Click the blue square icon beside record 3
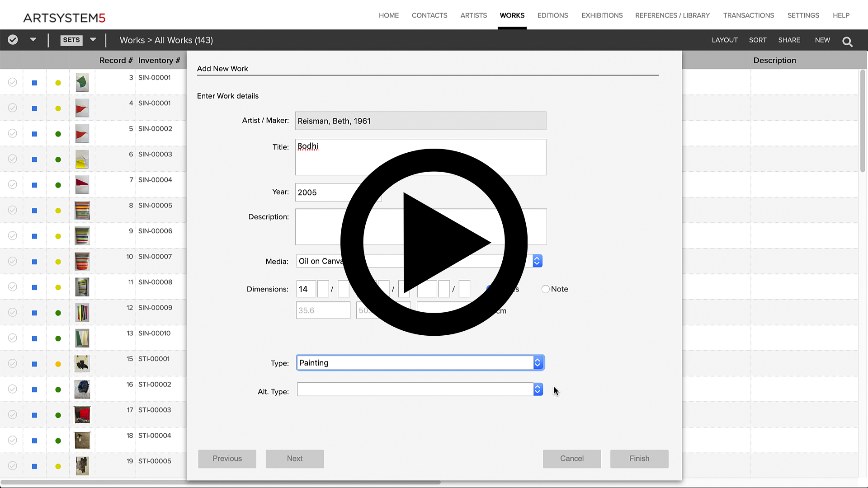The height and width of the screenshot is (488, 868). click(34, 82)
